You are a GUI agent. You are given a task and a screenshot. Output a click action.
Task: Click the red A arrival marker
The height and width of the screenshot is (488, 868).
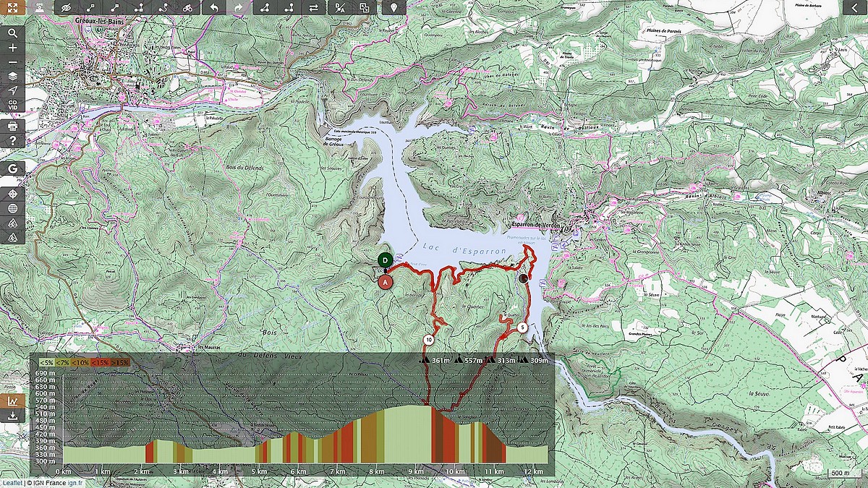click(386, 281)
